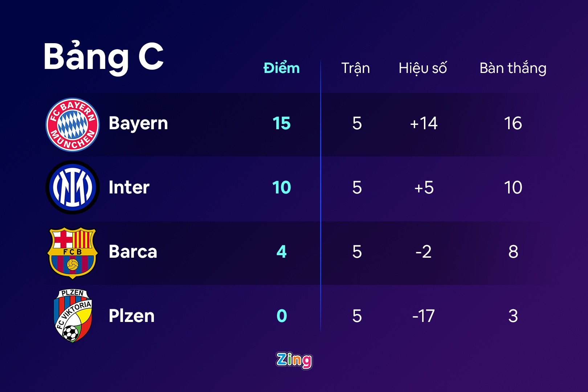Click Barca's points value of 4
The height and width of the screenshot is (392, 588).
coord(282,252)
